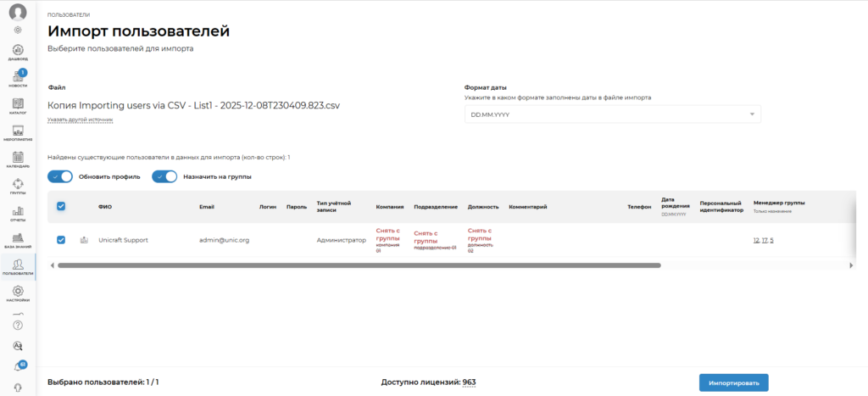The image size is (868, 396).
Task: Toggle the 'Назначить на группы' switch
Action: [x=164, y=176]
